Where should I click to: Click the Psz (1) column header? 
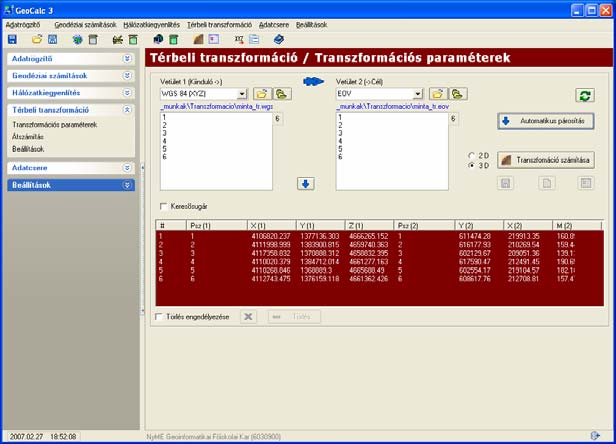click(216, 226)
